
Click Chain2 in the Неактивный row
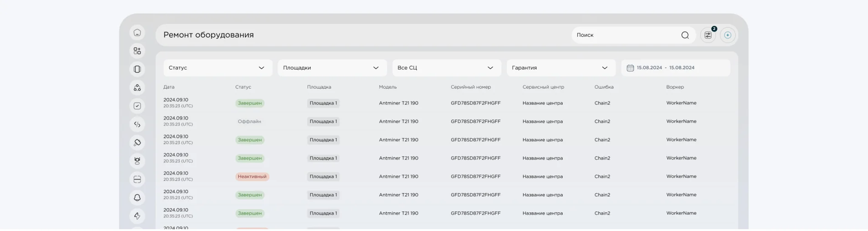[x=602, y=176]
